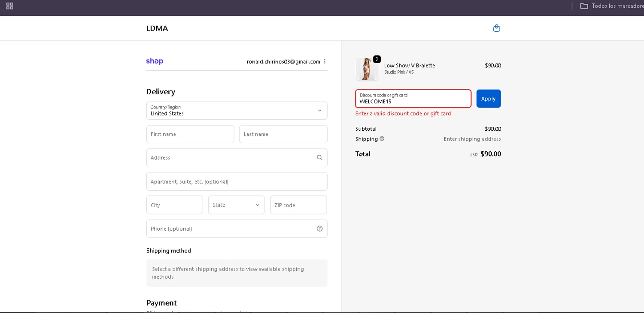Click the Shop Pay logo

click(155, 61)
